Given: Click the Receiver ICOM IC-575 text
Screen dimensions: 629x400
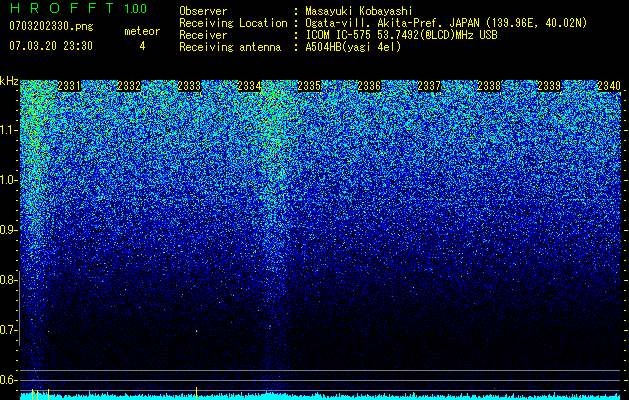Looking at the screenshot, I should pos(401,35).
